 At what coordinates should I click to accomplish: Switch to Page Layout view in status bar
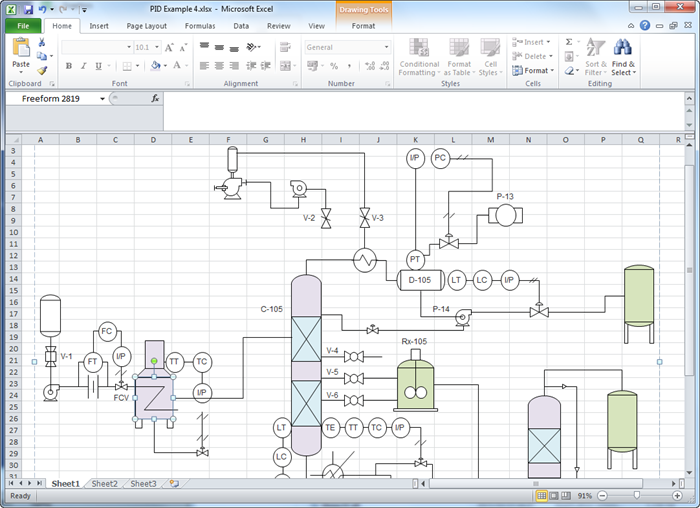pyautogui.click(x=555, y=496)
